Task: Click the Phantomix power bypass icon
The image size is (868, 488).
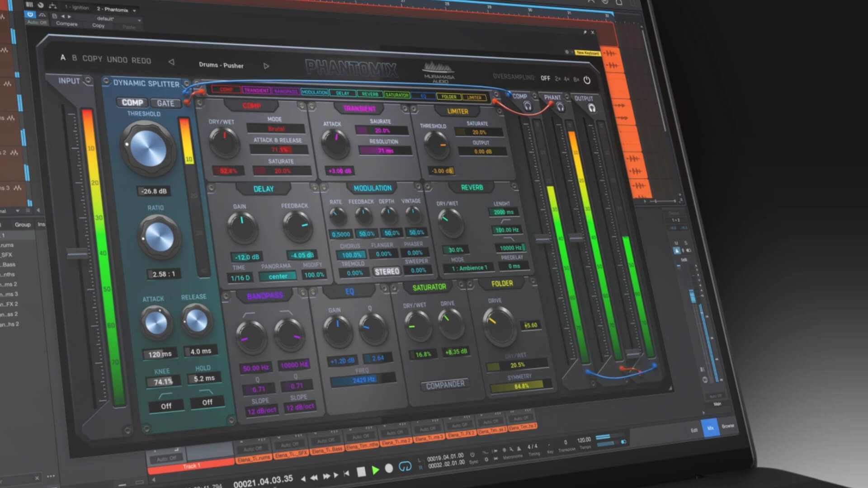Action: point(587,80)
